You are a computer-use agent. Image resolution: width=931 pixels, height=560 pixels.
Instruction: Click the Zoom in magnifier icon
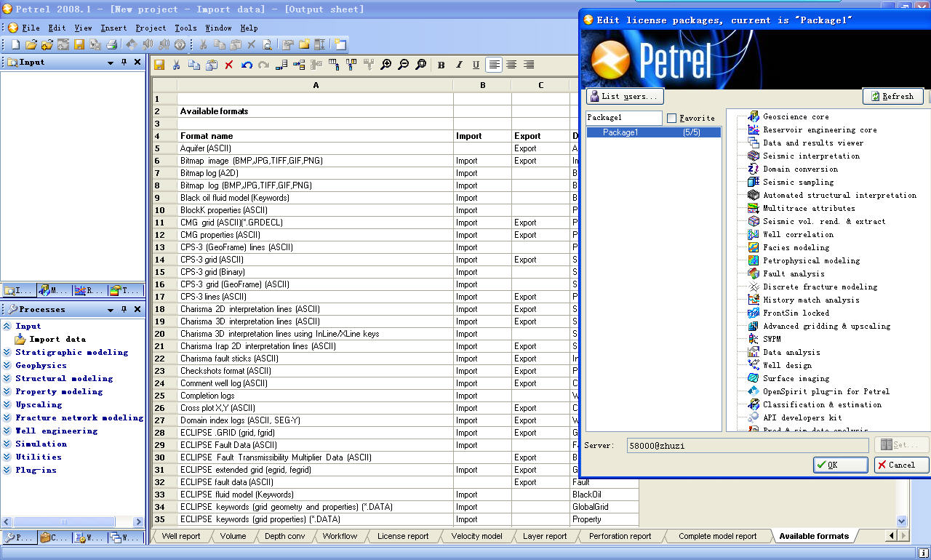pyautogui.click(x=386, y=65)
